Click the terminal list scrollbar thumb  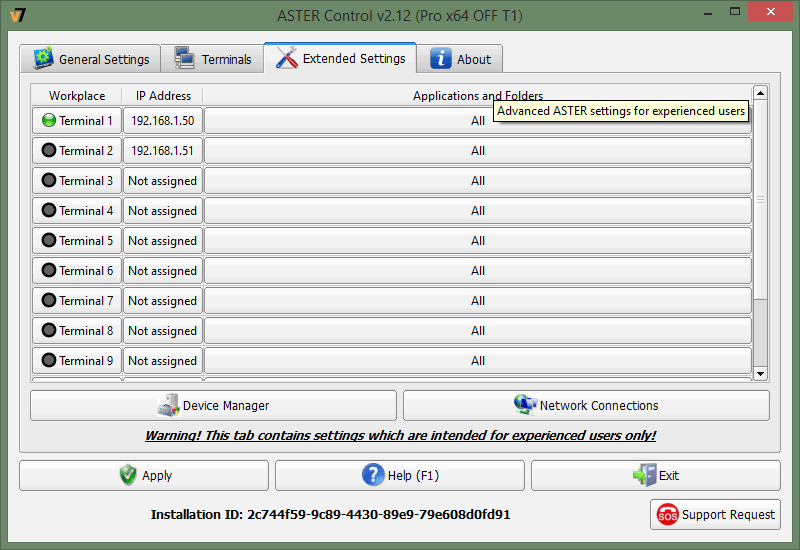click(x=760, y=199)
